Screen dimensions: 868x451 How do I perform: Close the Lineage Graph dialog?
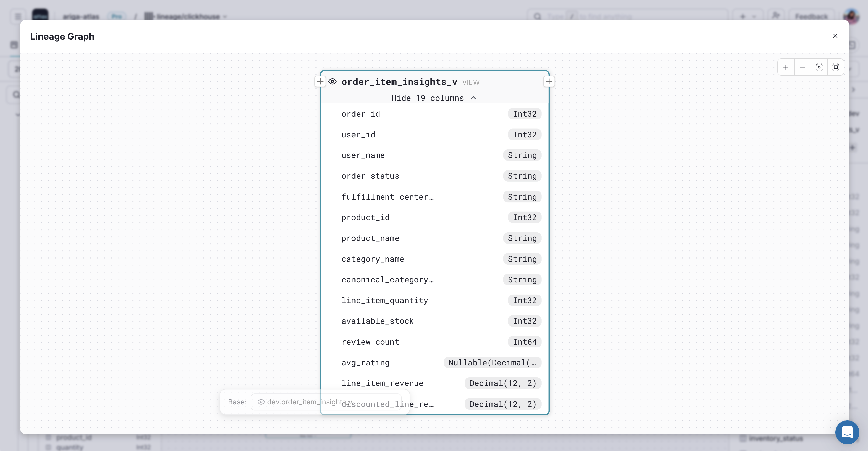pos(835,36)
